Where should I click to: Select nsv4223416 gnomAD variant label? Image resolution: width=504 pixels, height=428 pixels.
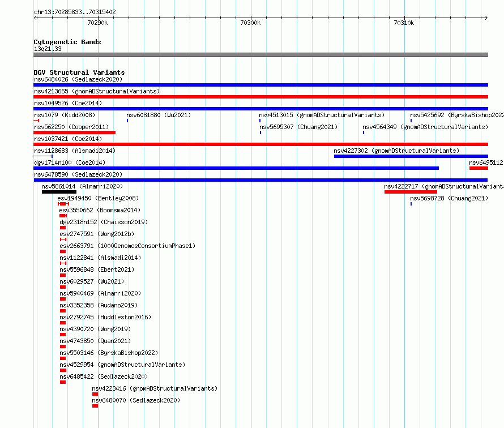pos(155,388)
